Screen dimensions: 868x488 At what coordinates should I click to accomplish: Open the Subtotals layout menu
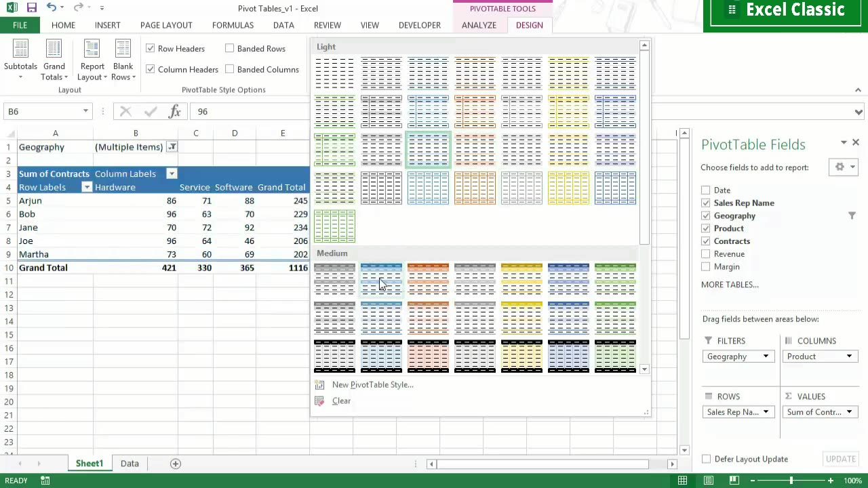[x=20, y=60]
